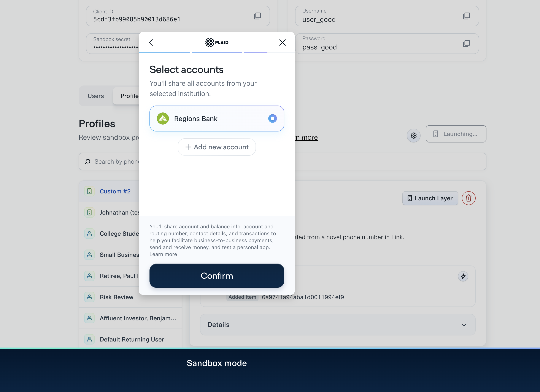The height and width of the screenshot is (392, 540).
Task: Expand the Details section
Action: click(338, 325)
